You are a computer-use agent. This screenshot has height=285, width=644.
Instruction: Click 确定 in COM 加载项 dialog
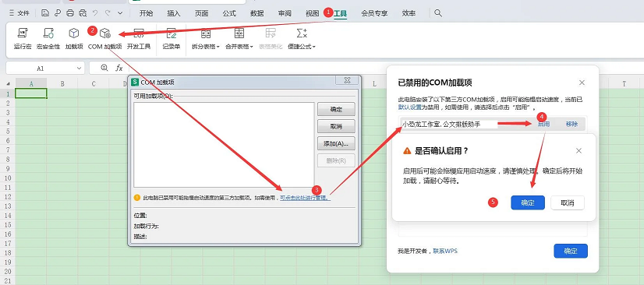click(336, 109)
